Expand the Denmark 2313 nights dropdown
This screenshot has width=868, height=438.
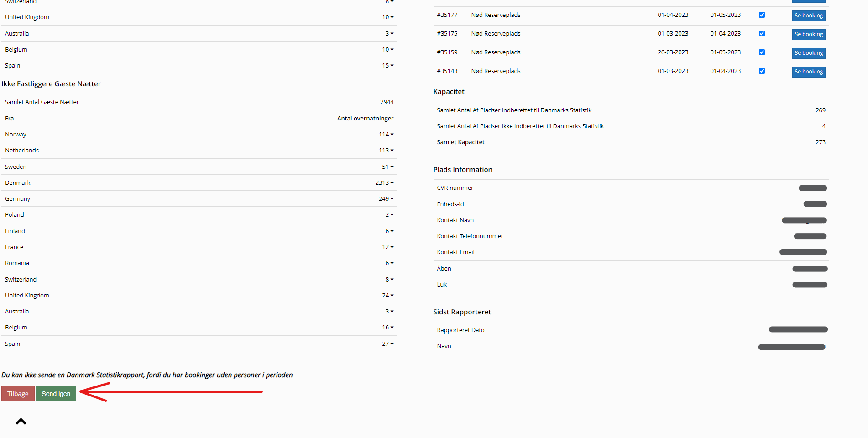[x=392, y=183]
